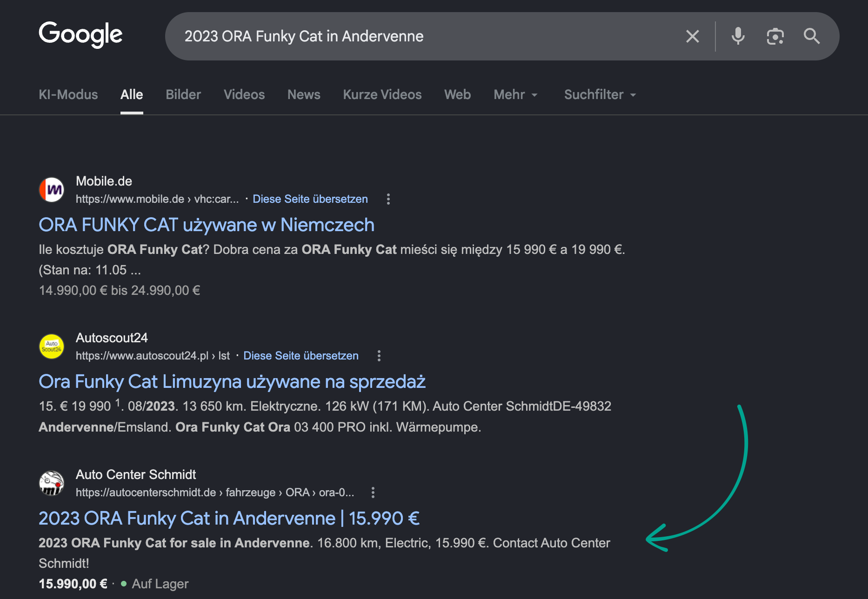Click the autocenterschmidt.de URL breadcrumb
The height and width of the screenshot is (599, 868).
[x=215, y=493]
